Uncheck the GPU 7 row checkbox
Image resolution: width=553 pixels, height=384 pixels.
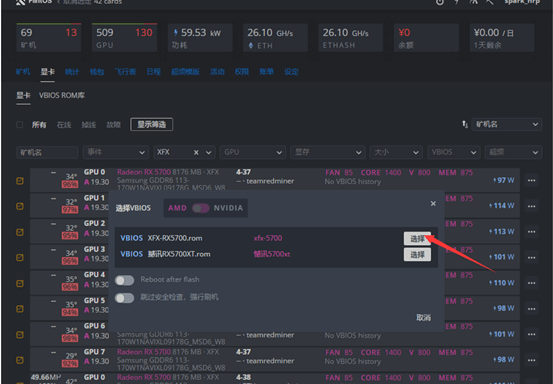coord(20,360)
